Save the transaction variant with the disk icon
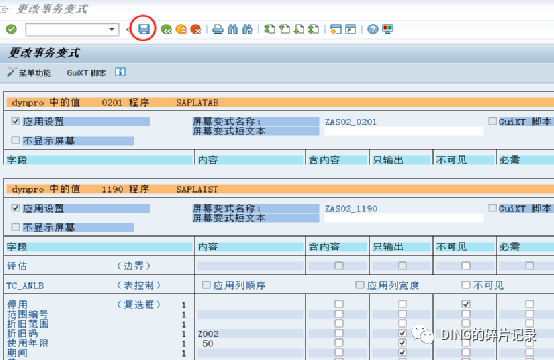Image resolution: width=554 pixels, height=360 pixels. [x=143, y=29]
